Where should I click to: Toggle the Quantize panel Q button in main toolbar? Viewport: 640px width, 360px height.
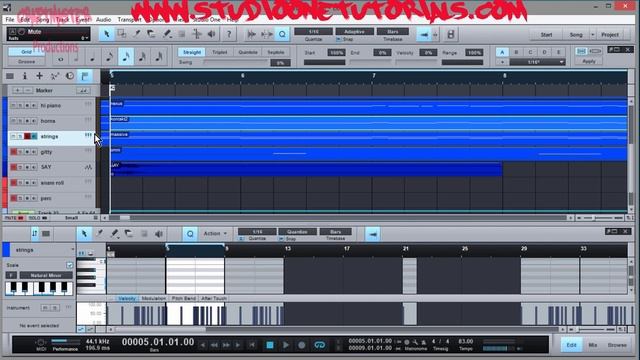point(282,34)
